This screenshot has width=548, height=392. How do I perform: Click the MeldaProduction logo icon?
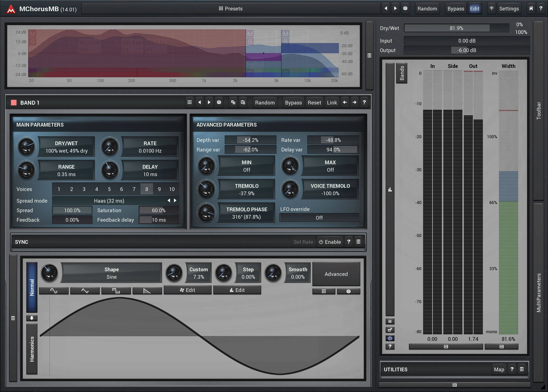click(x=11, y=9)
